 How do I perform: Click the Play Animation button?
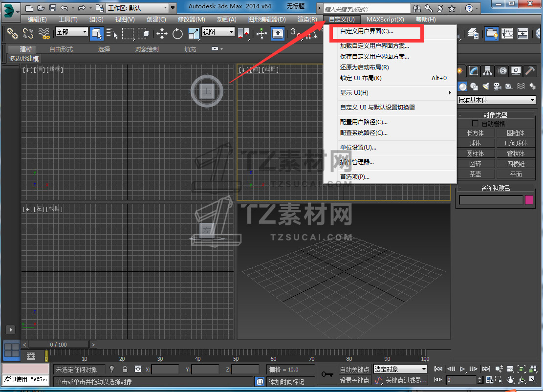point(462,369)
